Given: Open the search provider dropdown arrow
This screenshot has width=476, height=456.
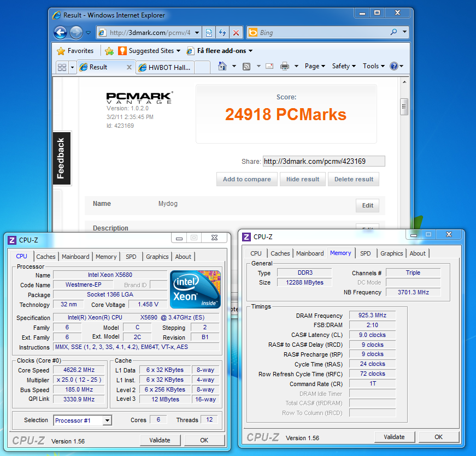Looking at the screenshot, I should point(404,32).
